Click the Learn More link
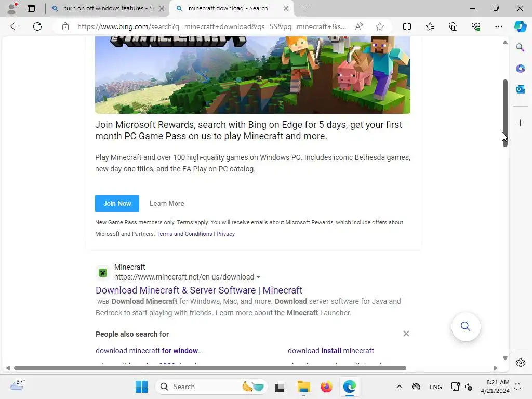Screen dimensions: 532x399 pyautogui.click(x=167, y=204)
